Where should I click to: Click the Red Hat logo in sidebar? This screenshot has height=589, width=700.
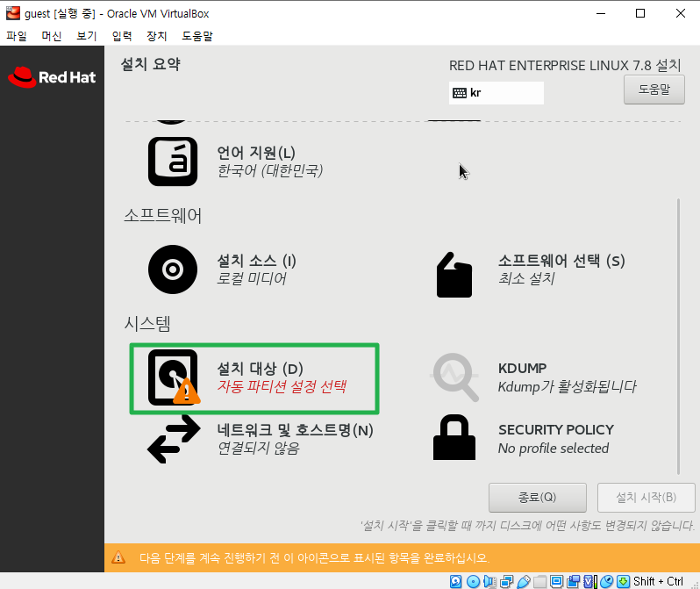tap(52, 77)
